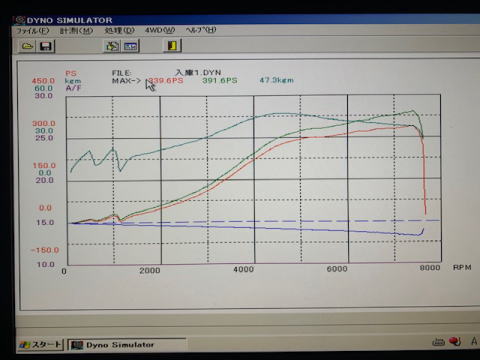Select the 47.3kgm max torque text
480x360 pixels.
click(x=277, y=80)
